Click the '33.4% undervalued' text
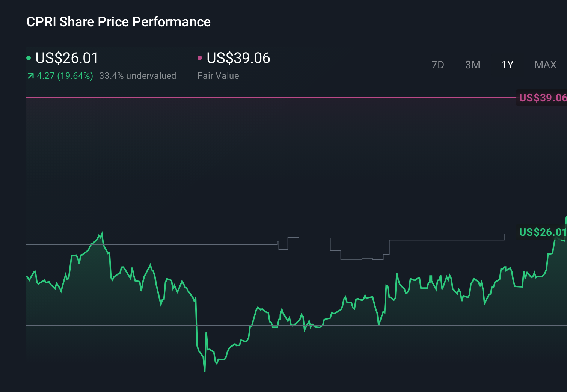Viewport: 567px width, 392px height. coord(137,75)
